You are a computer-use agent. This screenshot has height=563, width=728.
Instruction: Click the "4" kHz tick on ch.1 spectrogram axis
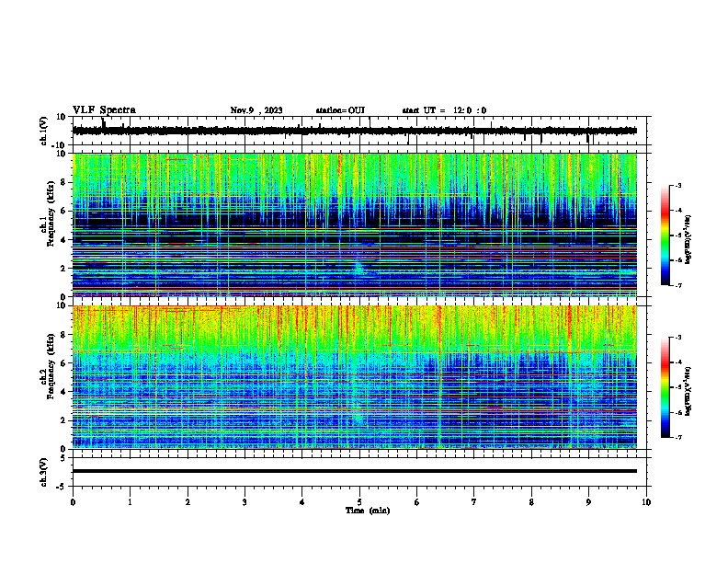click(x=64, y=240)
